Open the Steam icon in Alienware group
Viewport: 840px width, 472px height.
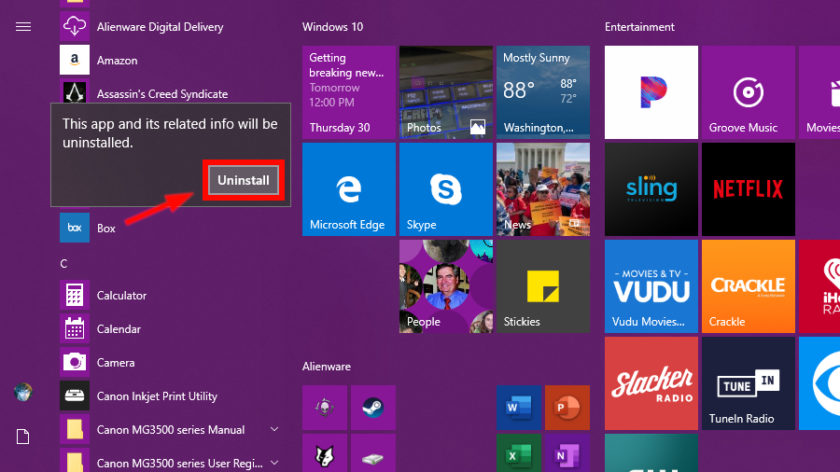click(373, 408)
